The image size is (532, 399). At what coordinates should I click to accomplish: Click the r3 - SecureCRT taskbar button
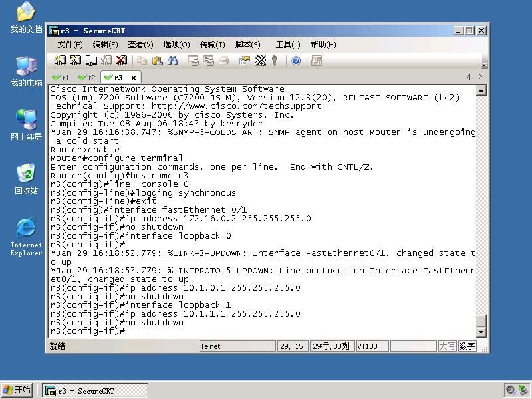[95, 390]
